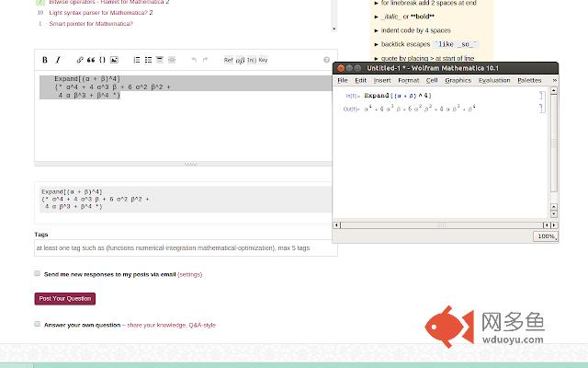Select the In[1] cell bracket in Mathematica
The height and width of the screenshot is (368, 588).
tap(541, 96)
